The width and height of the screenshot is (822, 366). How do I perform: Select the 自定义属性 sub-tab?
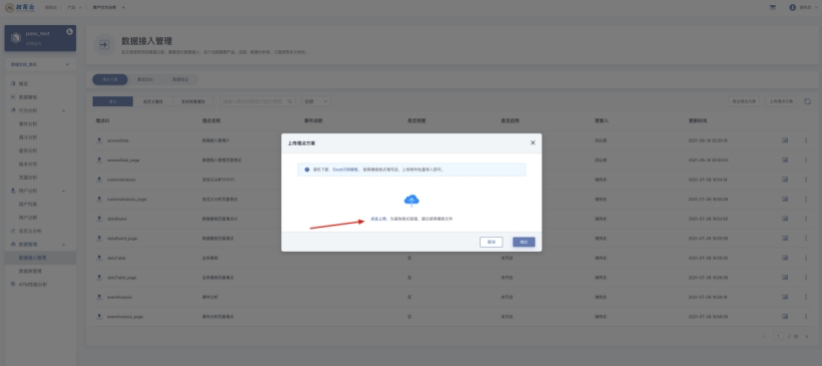[x=153, y=101]
